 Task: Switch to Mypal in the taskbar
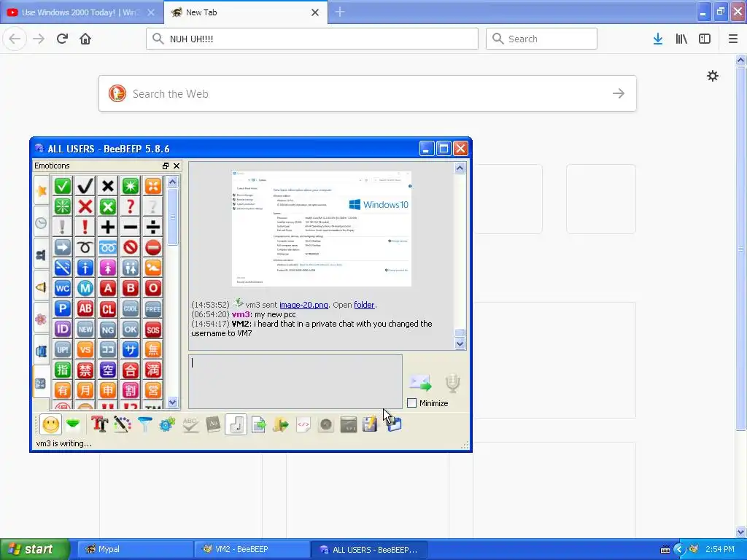click(x=135, y=549)
